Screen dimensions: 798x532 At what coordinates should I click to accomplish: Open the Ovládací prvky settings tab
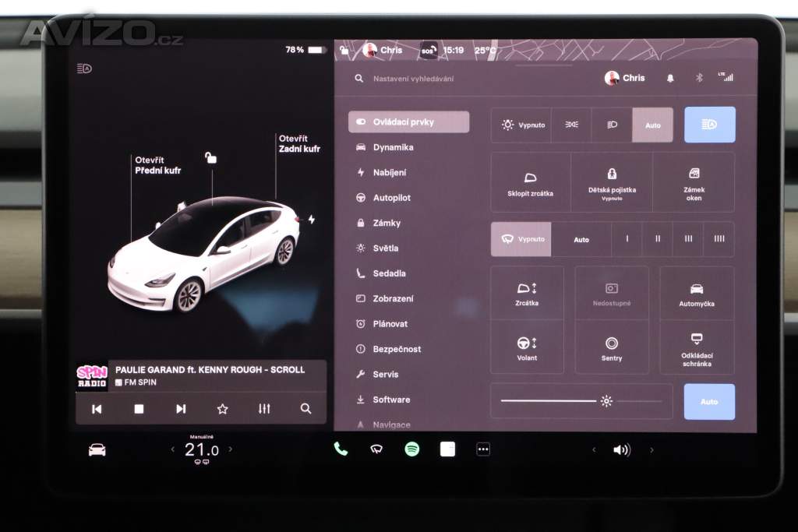408,122
